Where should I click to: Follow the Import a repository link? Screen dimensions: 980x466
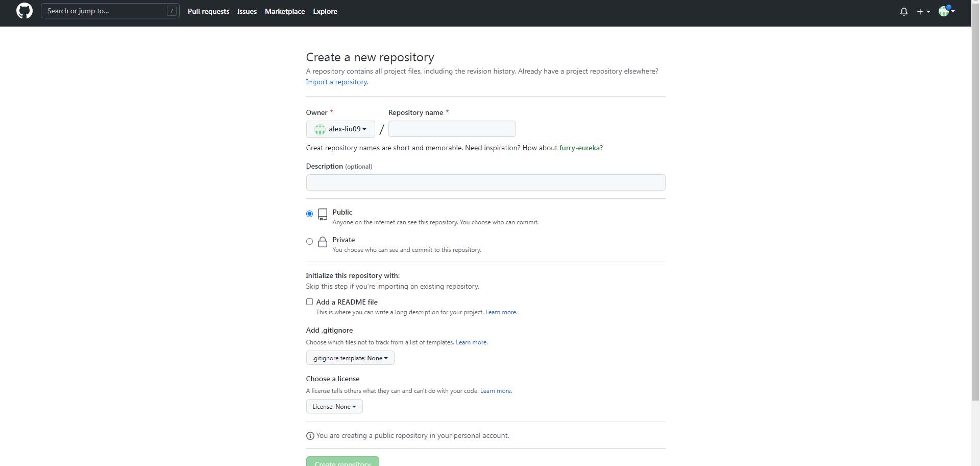tap(336, 82)
